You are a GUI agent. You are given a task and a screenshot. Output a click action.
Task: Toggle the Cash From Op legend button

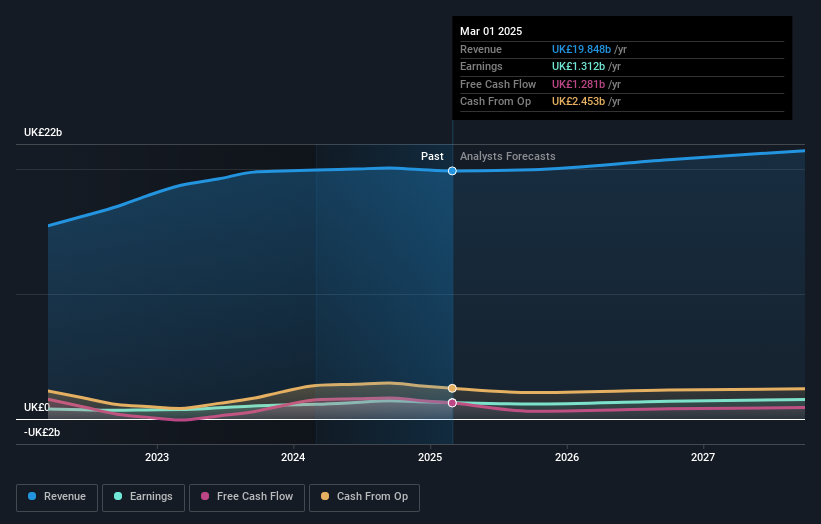[364, 497]
